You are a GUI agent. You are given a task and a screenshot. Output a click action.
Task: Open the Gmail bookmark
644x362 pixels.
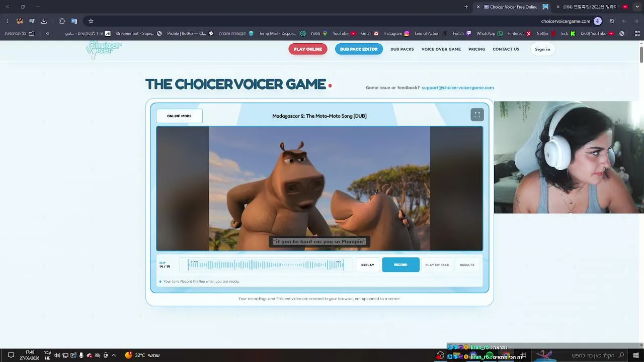coord(370,34)
